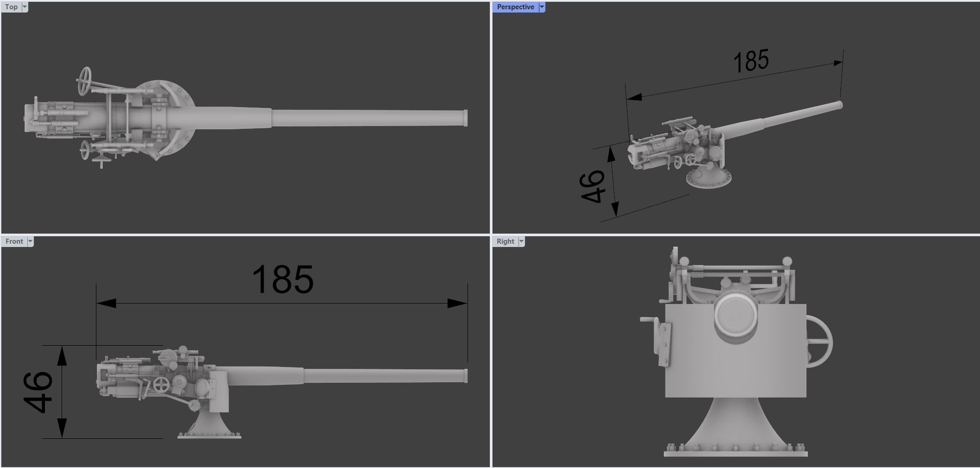Activate the Top viewport title label

point(12,7)
